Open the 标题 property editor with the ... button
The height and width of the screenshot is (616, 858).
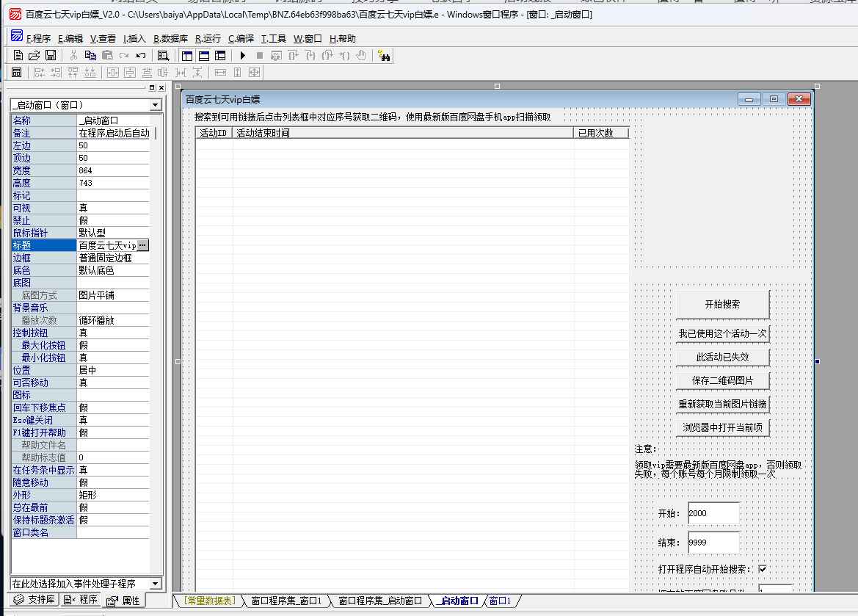click(144, 245)
